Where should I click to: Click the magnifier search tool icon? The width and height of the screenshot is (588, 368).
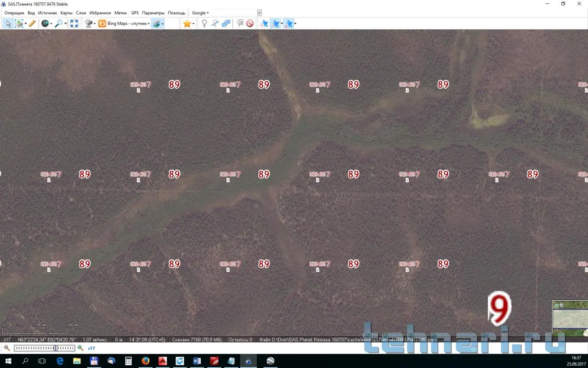click(58, 23)
